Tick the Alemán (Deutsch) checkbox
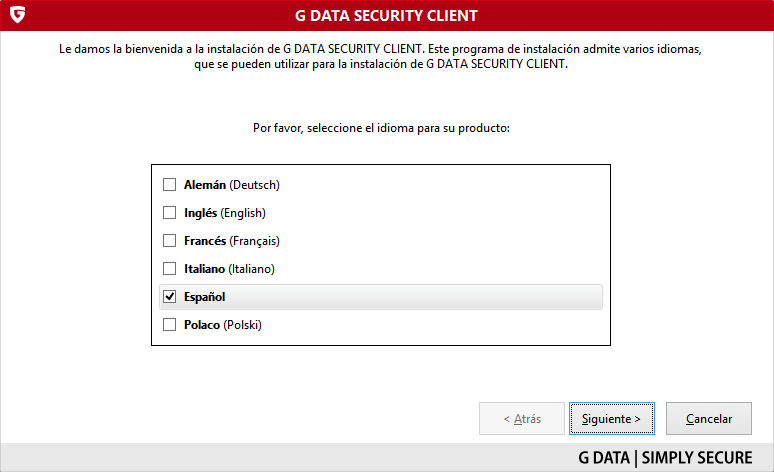The image size is (774, 472). 169,185
